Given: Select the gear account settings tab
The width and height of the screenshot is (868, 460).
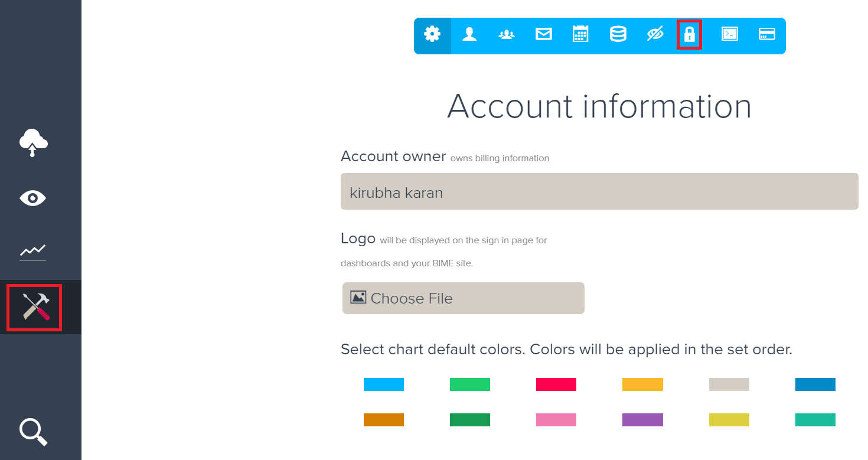Looking at the screenshot, I should coord(432,35).
